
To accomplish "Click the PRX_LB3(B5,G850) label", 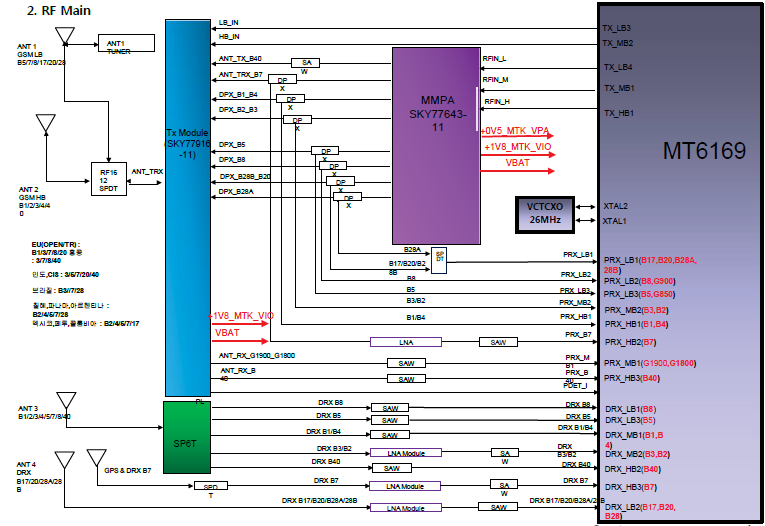I will 640,294.
